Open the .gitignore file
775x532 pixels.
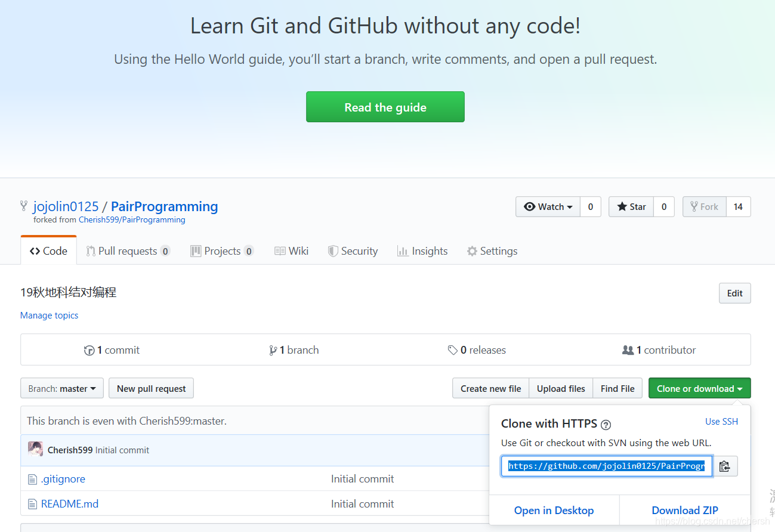pyautogui.click(x=63, y=478)
